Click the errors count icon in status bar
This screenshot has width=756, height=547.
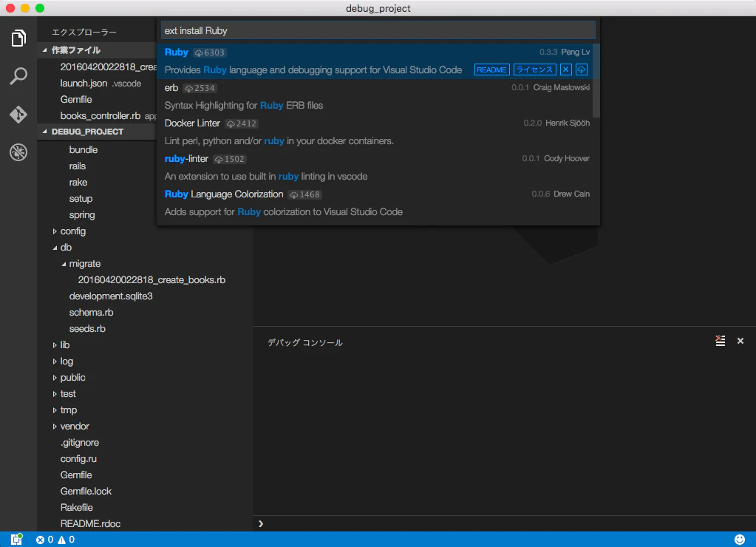(40, 540)
